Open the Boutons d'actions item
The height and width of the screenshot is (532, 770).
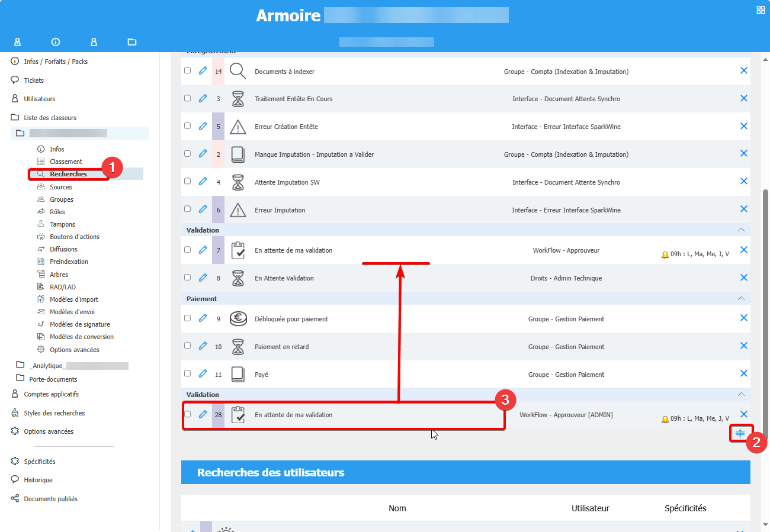pyautogui.click(x=74, y=237)
